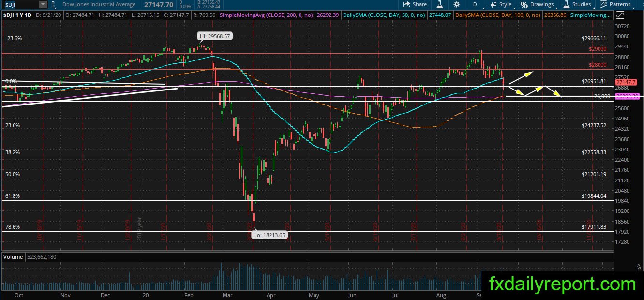Click the $24237.52 Fibonacci price label
This screenshot has height=300, width=644.
pos(594,125)
